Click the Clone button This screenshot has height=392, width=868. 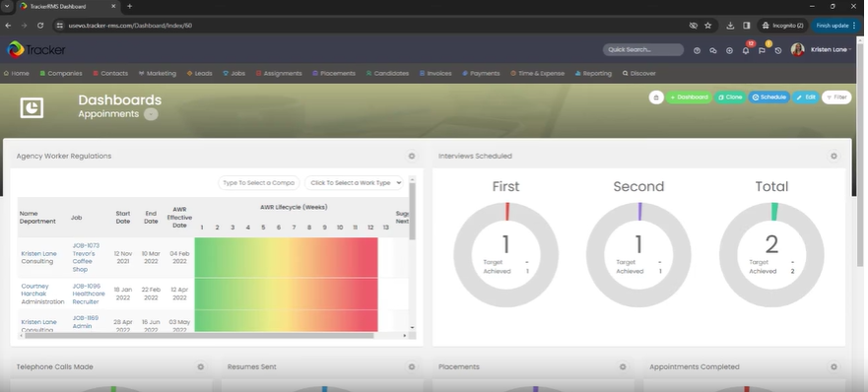point(730,98)
